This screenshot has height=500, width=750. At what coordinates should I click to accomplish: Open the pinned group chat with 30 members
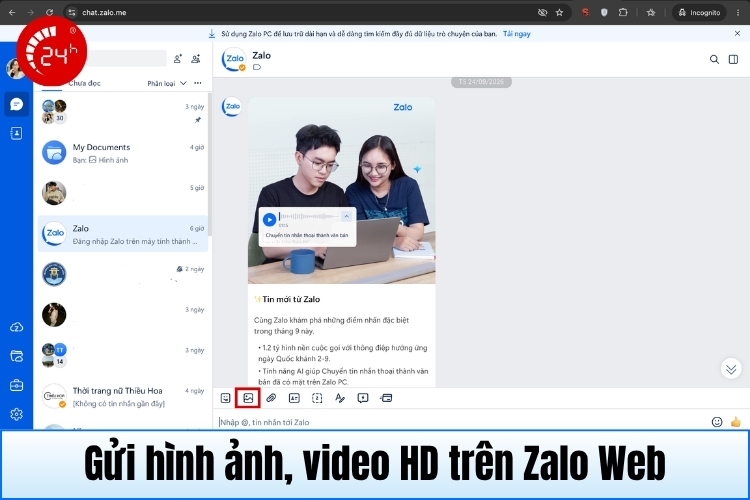tap(123, 112)
